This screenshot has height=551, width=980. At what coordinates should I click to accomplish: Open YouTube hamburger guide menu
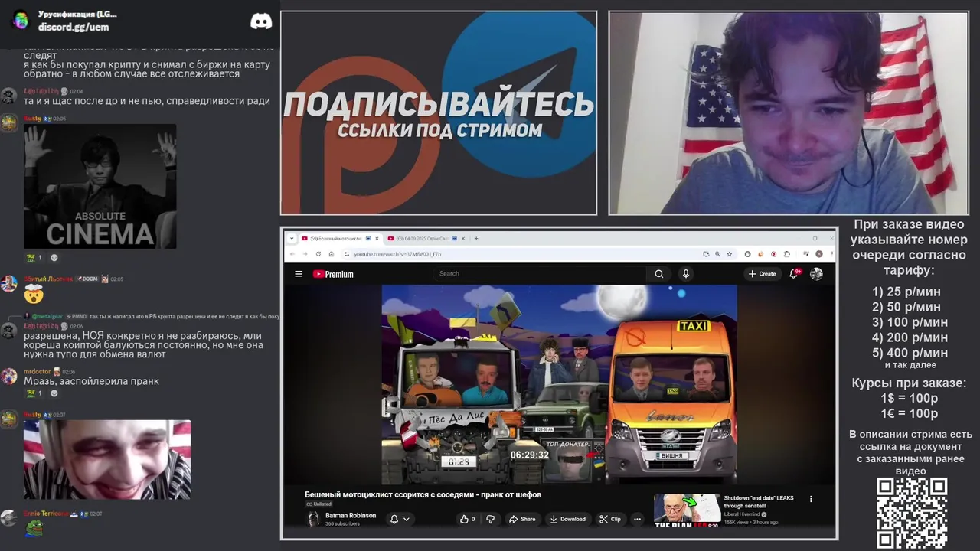[x=299, y=274]
